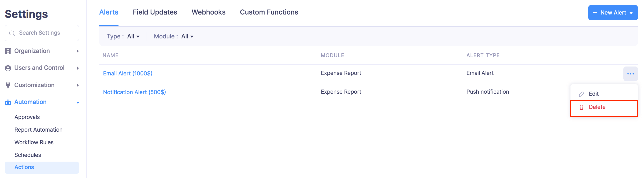This screenshot has height=178, width=644.
Task: Focus the Search Settings input field
Action: click(45, 33)
